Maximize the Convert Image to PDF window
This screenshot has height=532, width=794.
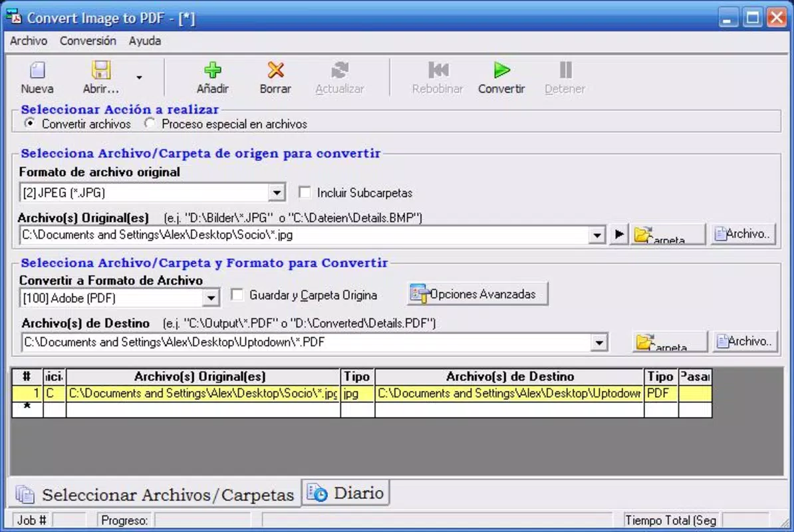click(x=753, y=18)
